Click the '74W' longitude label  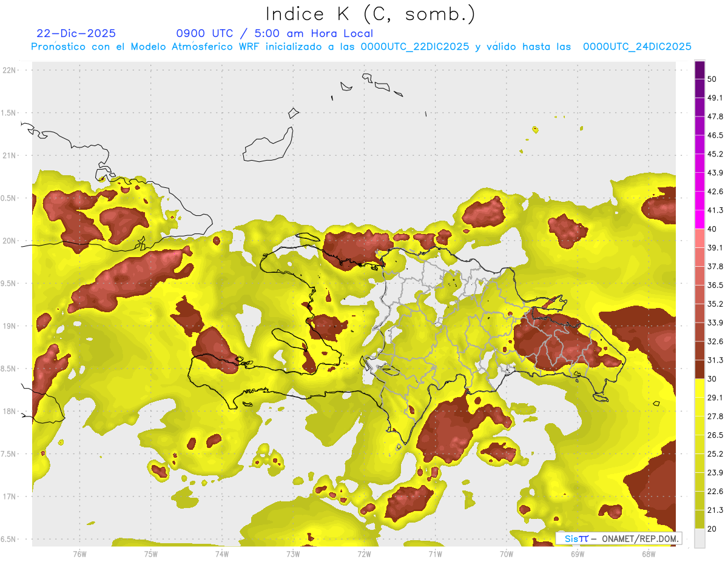click(x=222, y=554)
